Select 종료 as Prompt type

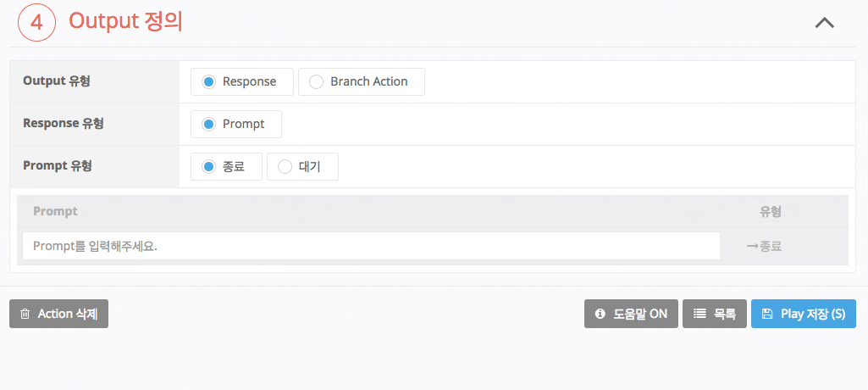[208, 166]
